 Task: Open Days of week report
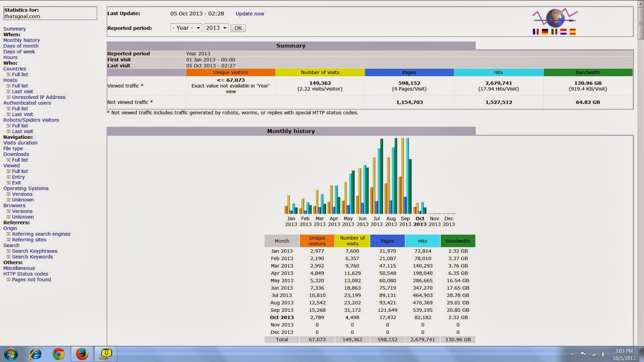(x=19, y=51)
